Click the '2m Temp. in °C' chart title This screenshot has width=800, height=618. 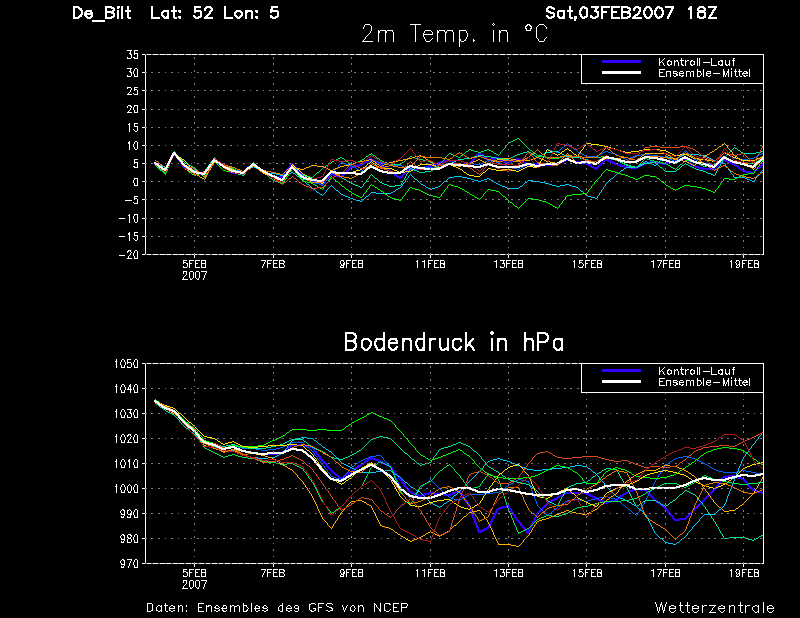pyautogui.click(x=454, y=34)
